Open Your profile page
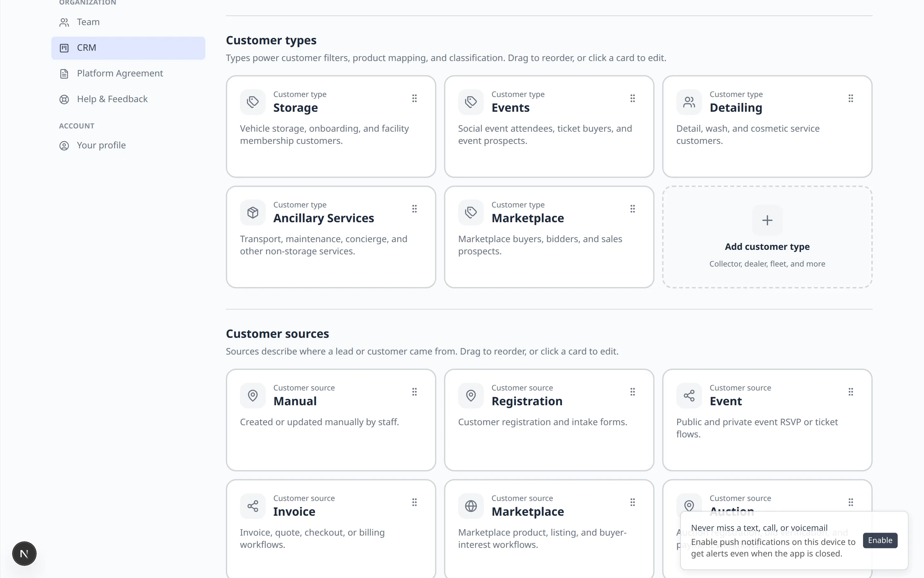 click(x=128, y=145)
